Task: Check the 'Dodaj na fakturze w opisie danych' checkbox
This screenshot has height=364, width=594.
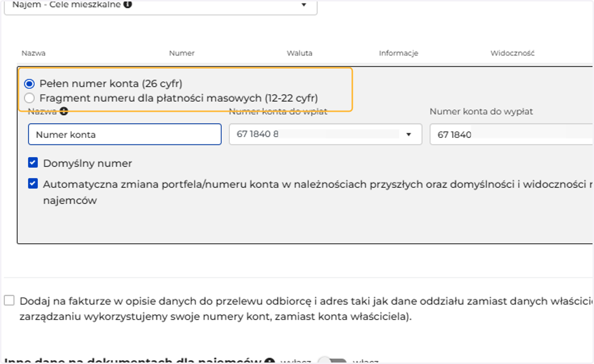Action: pyautogui.click(x=9, y=301)
